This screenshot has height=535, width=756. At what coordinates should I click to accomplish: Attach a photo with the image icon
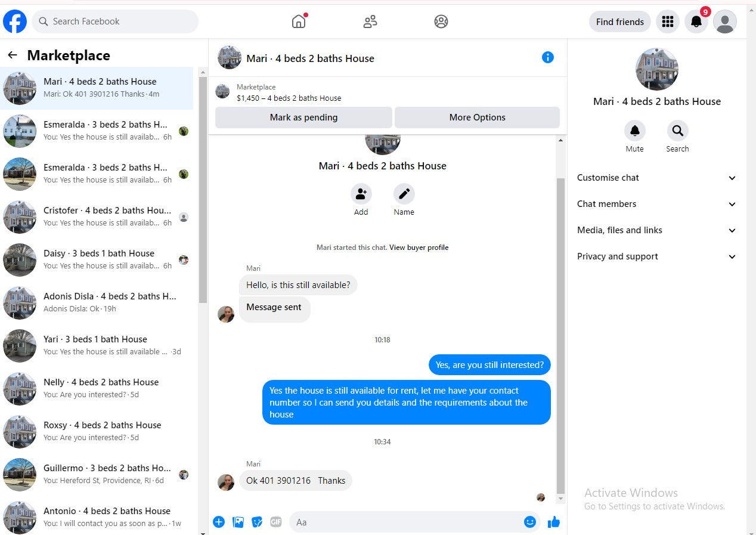pos(238,522)
